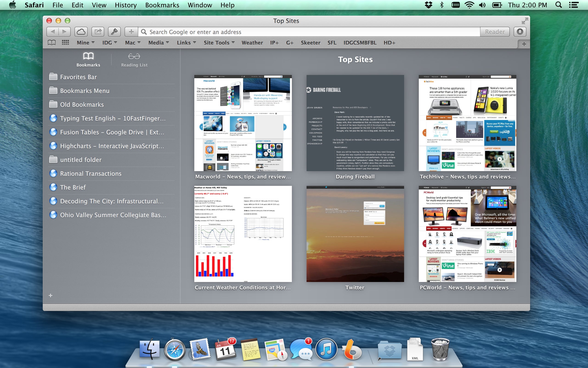
Task: Open iCloud Tabs cloud button
Action: 81,32
